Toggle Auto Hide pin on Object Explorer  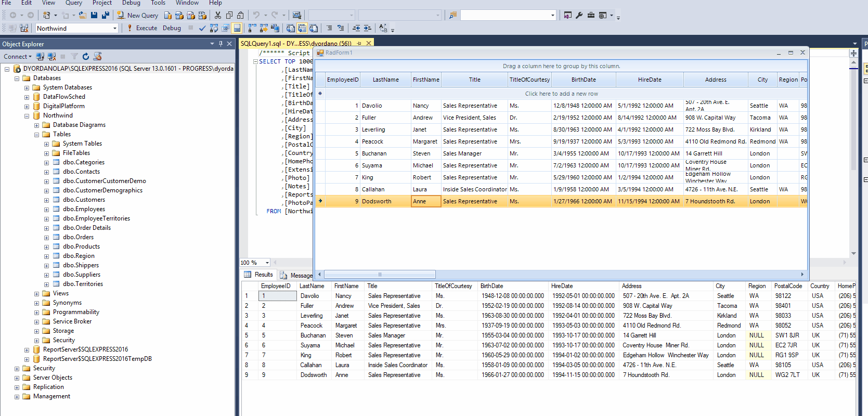pyautogui.click(x=221, y=44)
